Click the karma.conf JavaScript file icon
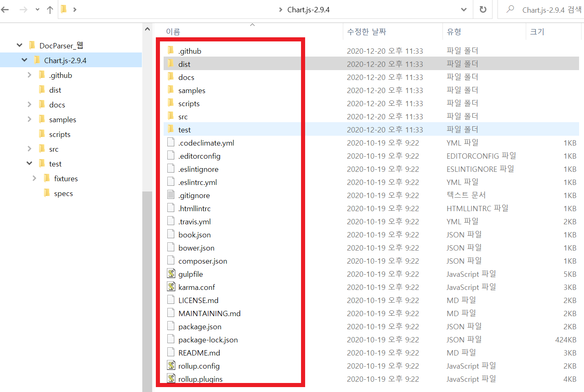This screenshot has height=392, width=584. tap(171, 287)
